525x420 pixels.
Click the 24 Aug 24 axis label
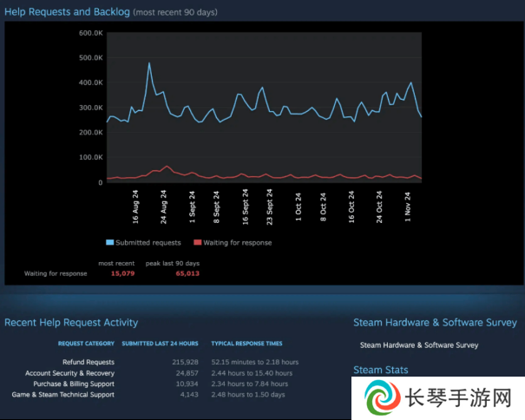click(x=163, y=207)
